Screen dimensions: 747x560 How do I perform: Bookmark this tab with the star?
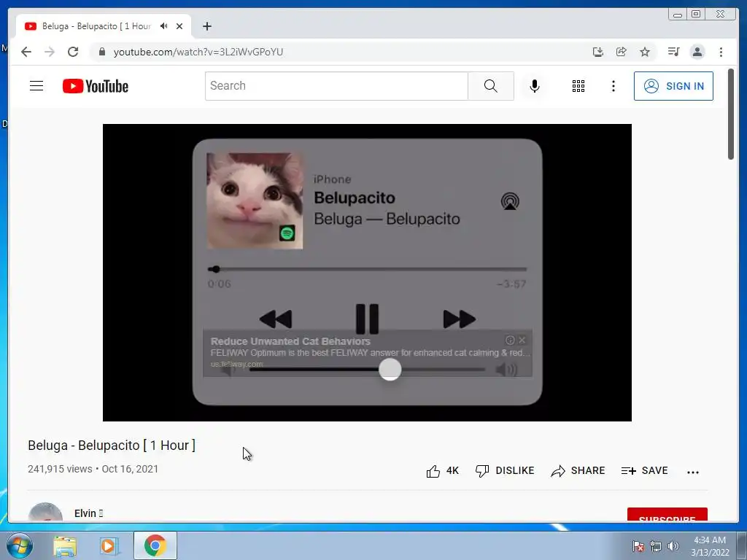coord(645,52)
